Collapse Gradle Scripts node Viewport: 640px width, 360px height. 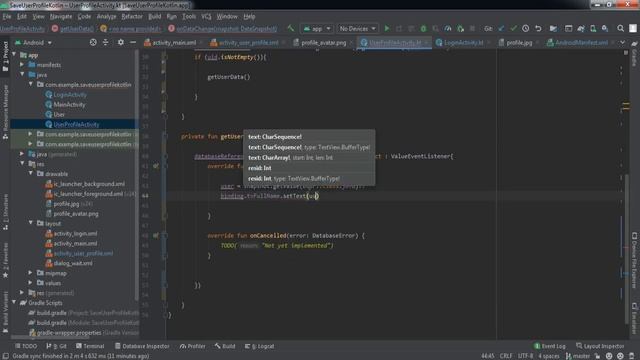[x=15, y=302]
